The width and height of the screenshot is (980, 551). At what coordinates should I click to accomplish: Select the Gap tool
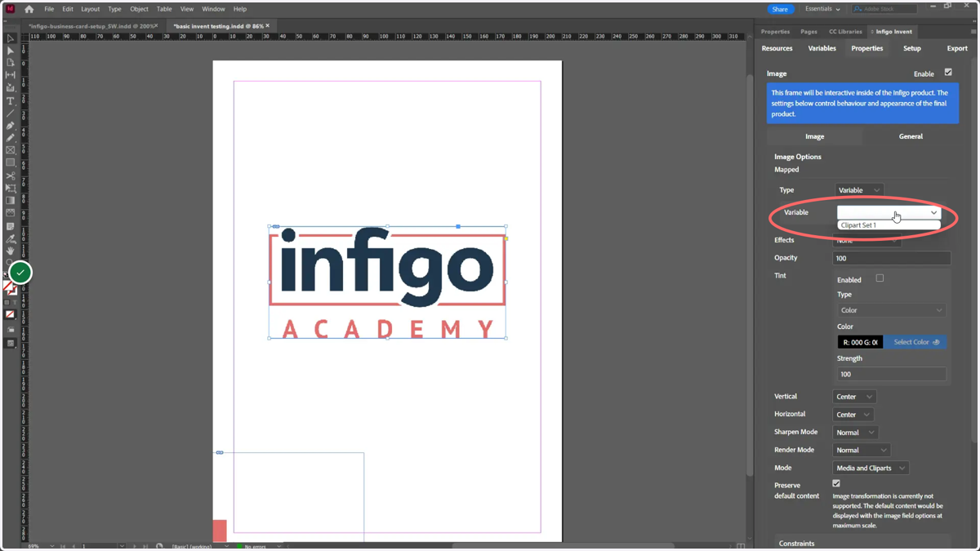(x=11, y=75)
